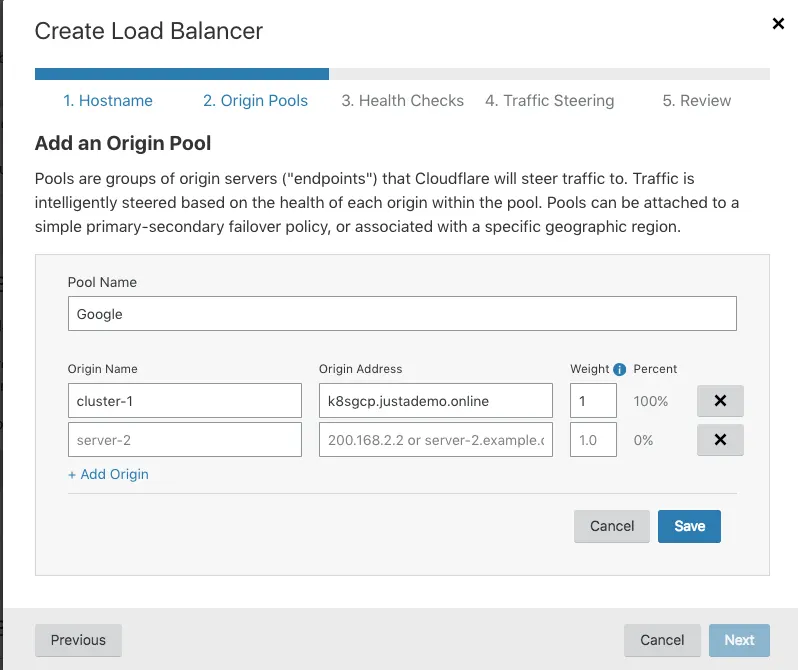Cancel the origin pool form

tap(612, 526)
